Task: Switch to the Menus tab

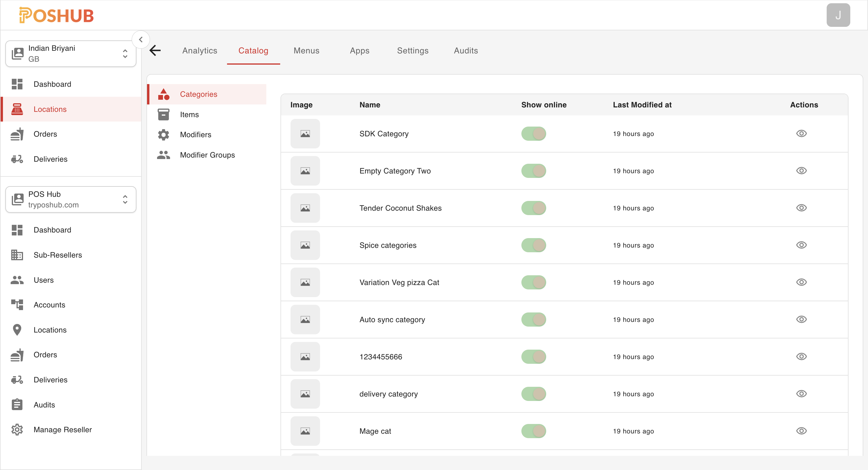Action: click(306, 50)
